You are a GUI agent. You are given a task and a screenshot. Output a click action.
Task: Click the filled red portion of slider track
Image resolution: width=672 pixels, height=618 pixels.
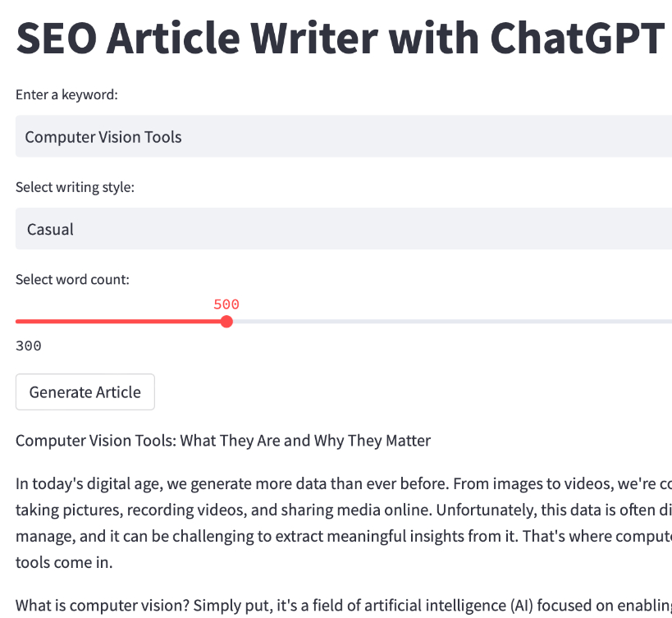123,322
